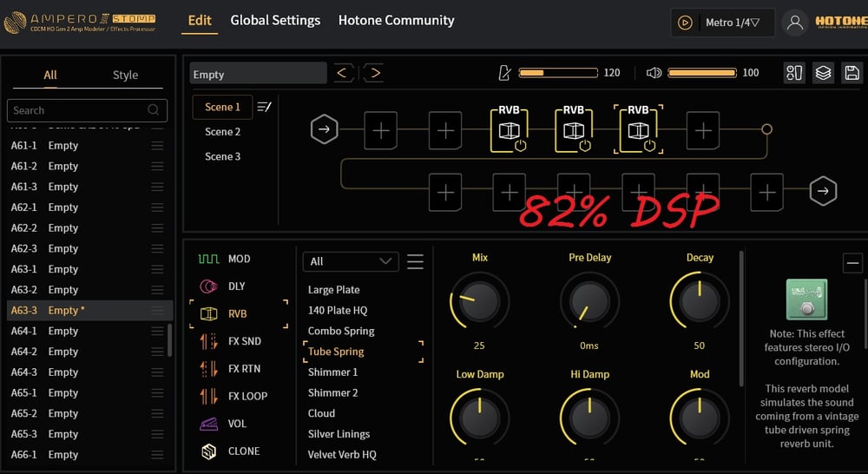The width and height of the screenshot is (868, 474).
Task: Select the first RVB block in the chain
Action: coord(509,128)
